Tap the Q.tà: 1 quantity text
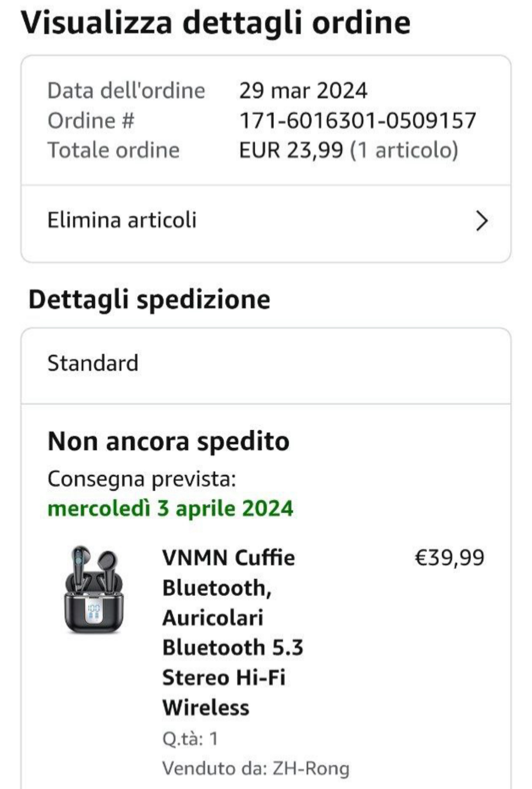The image size is (532, 789). click(x=190, y=739)
